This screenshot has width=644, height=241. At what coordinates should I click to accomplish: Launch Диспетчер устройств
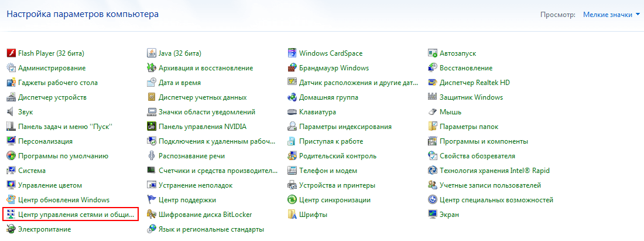click(x=52, y=97)
